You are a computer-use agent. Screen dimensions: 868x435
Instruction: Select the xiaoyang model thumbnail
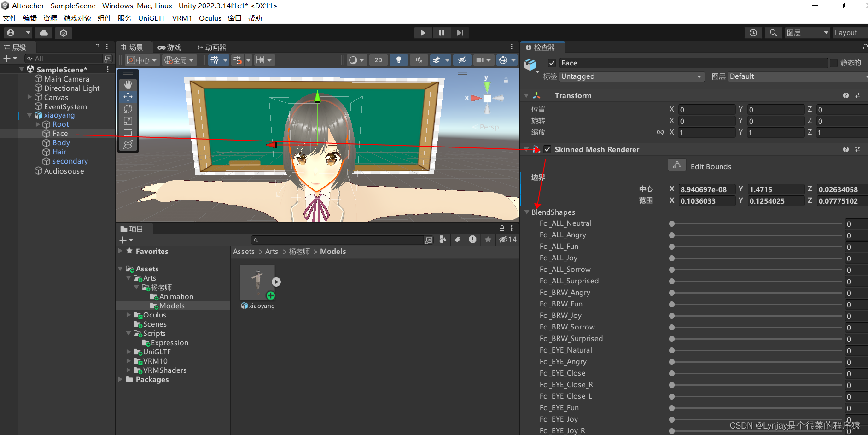257,282
